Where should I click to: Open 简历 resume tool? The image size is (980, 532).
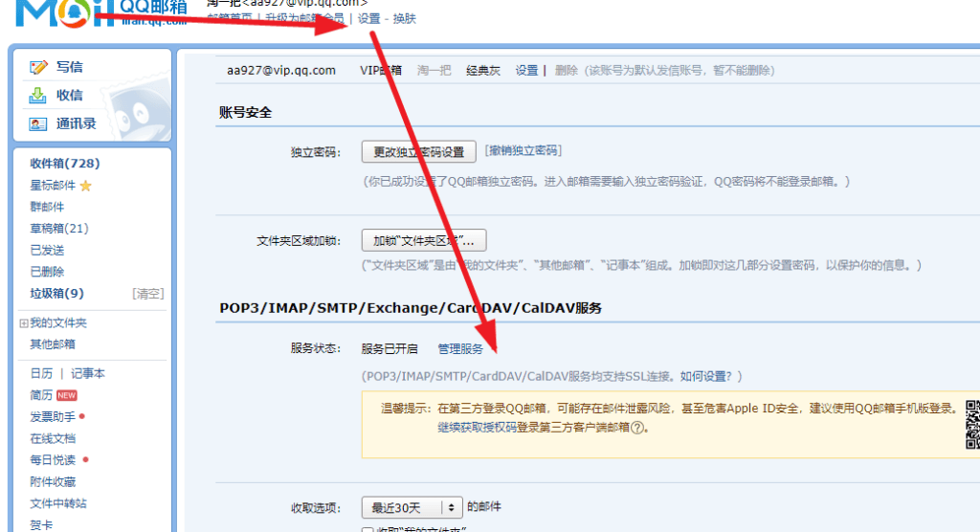(41, 395)
